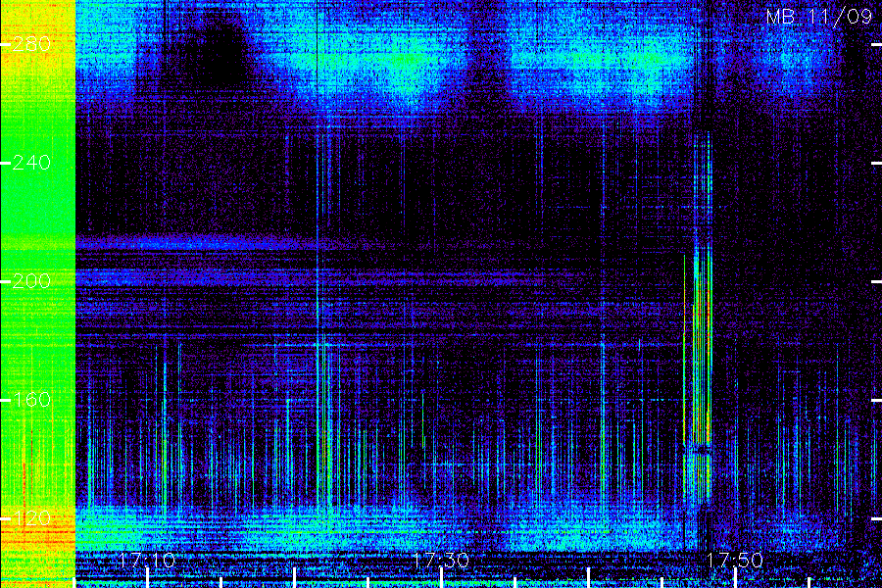Click the 17:30 time label

coord(441,560)
